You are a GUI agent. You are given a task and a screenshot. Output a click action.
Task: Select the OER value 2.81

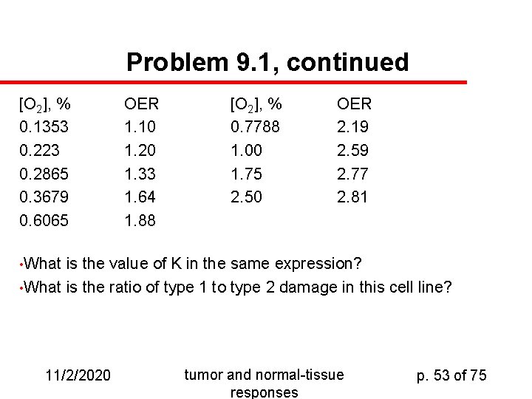point(352,197)
